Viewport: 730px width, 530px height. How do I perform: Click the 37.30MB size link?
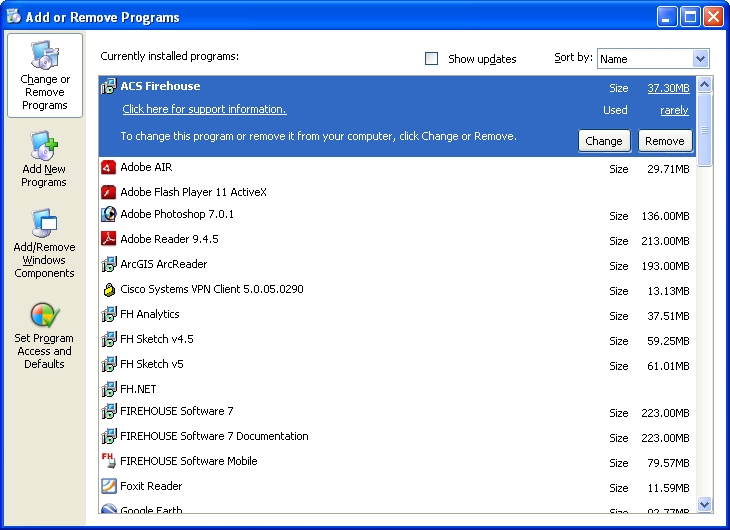pos(668,88)
